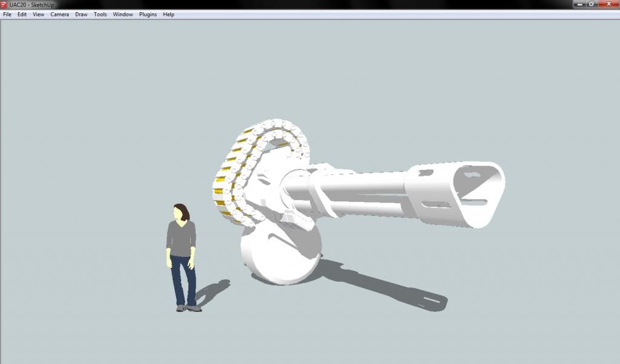
Task: Open the View menu
Action: pos(38,15)
